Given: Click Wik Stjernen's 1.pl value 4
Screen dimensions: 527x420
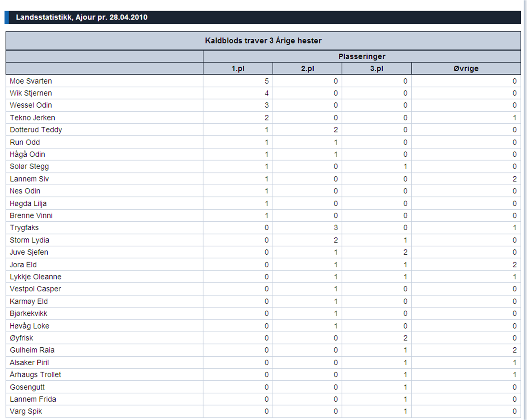Looking at the screenshot, I should (x=266, y=93).
